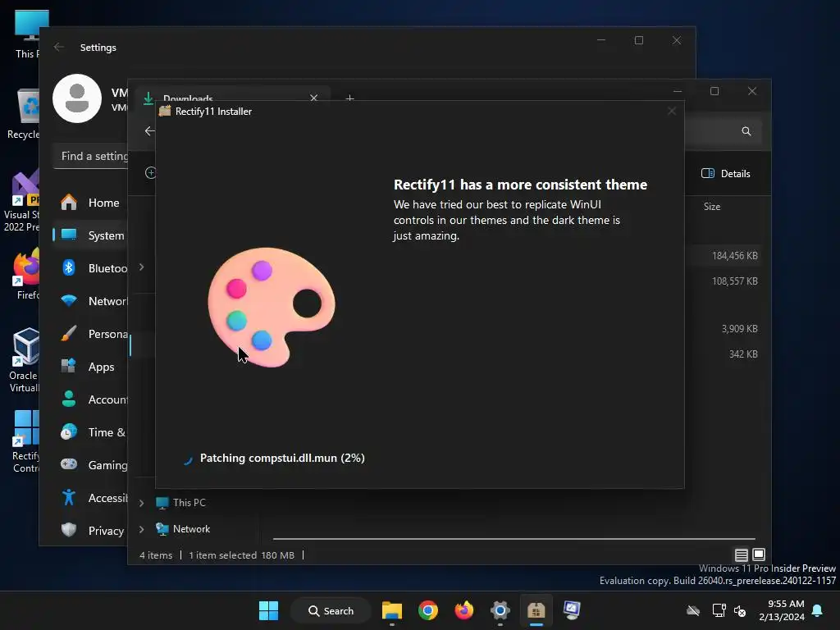Click the Bluetooth icon in Settings
Screen dimensions: 840x630
(x=69, y=267)
